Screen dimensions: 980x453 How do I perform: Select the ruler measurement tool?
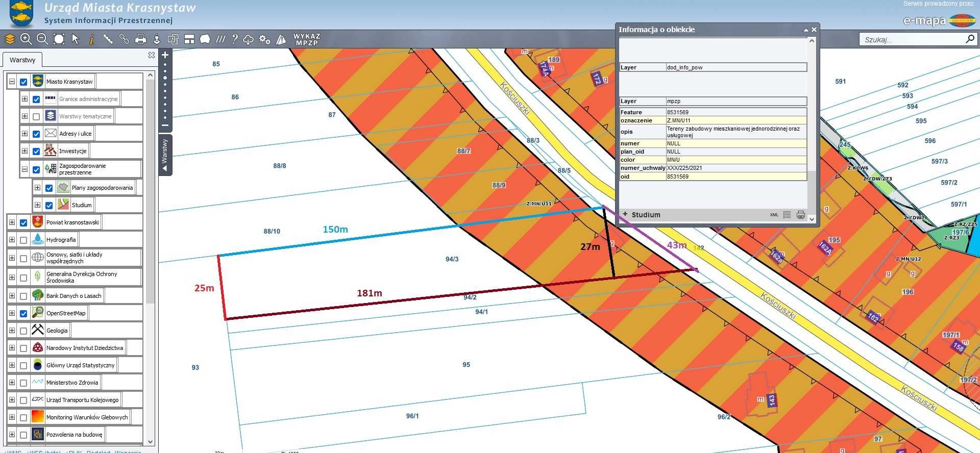point(108,39)
